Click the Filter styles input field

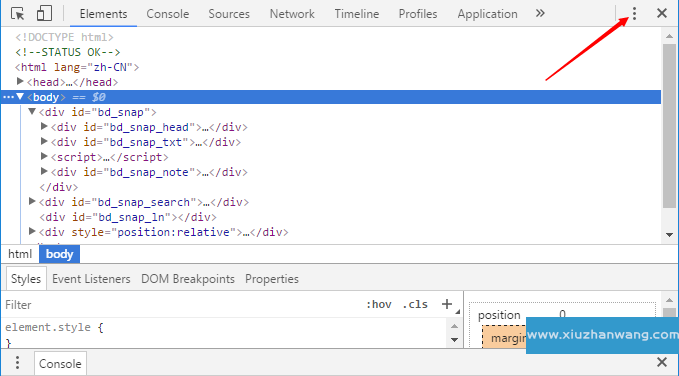[x=182, y=305]
